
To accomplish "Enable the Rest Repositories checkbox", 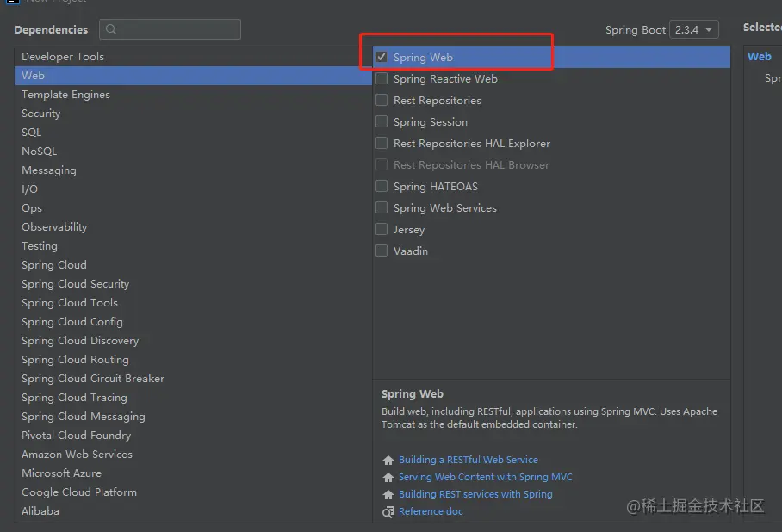I will coord(382,100).
